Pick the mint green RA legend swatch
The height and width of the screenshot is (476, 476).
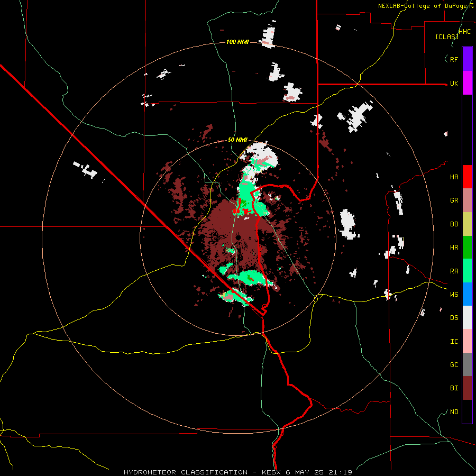[x=467, y=271]
